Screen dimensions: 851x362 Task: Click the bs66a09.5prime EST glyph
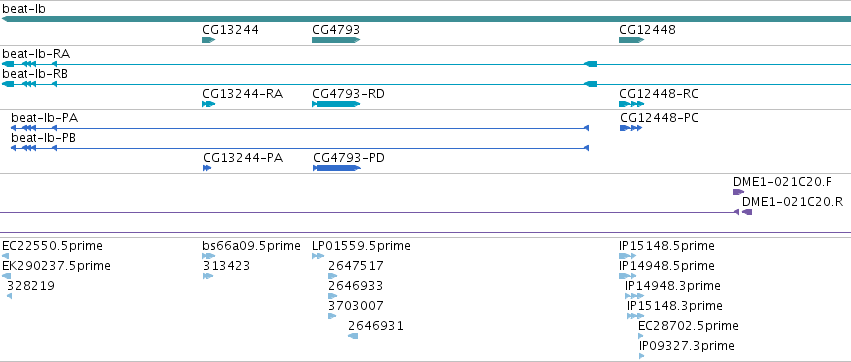click(x=208, y=256)
